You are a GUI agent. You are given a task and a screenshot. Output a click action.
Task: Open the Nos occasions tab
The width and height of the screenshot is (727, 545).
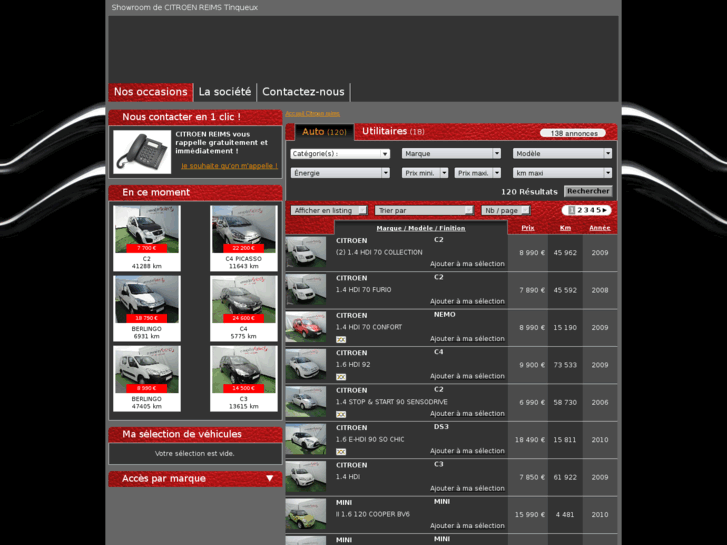pos(150,92)
